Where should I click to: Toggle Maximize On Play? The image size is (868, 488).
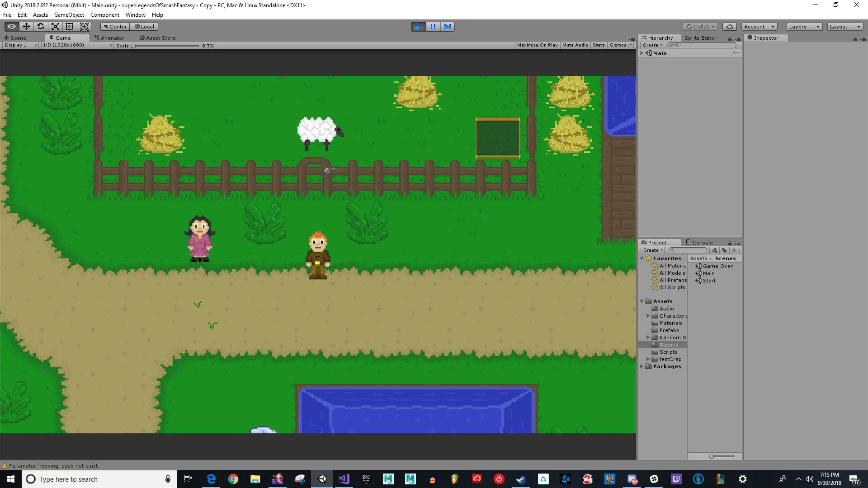537,45
